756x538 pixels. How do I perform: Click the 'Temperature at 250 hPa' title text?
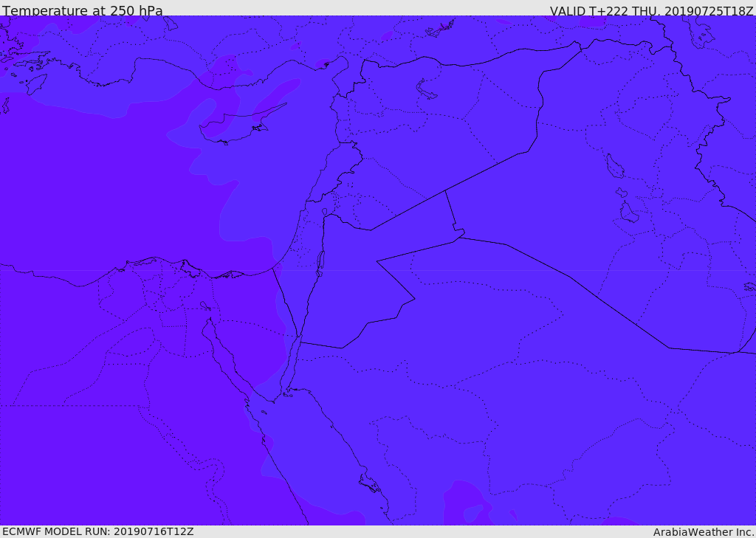(83, 10)
